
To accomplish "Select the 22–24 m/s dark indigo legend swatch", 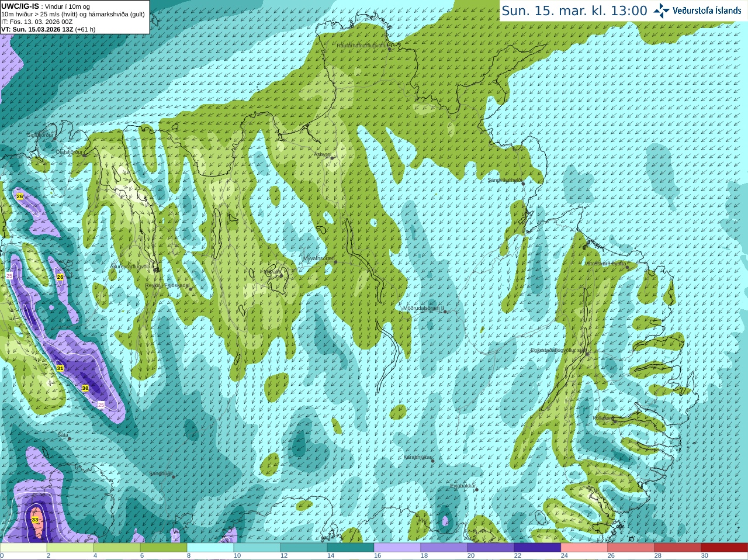I will 538,548.
